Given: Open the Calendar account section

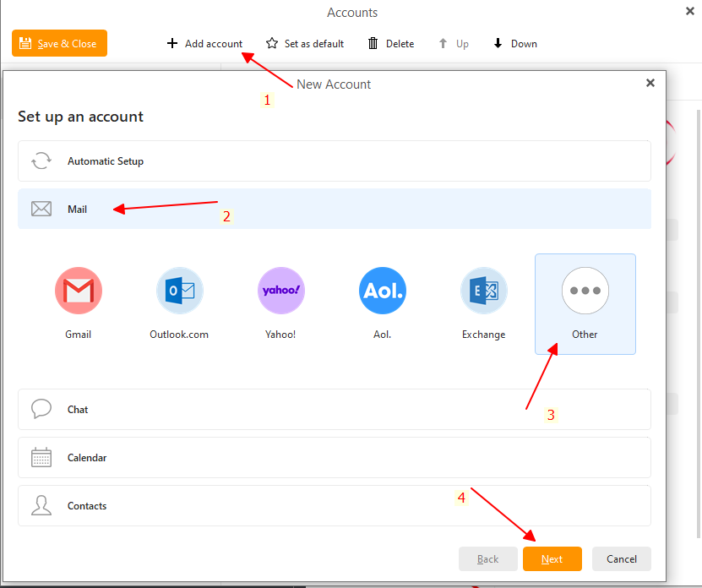Looking at the screenshot, I should pos(334,458).
